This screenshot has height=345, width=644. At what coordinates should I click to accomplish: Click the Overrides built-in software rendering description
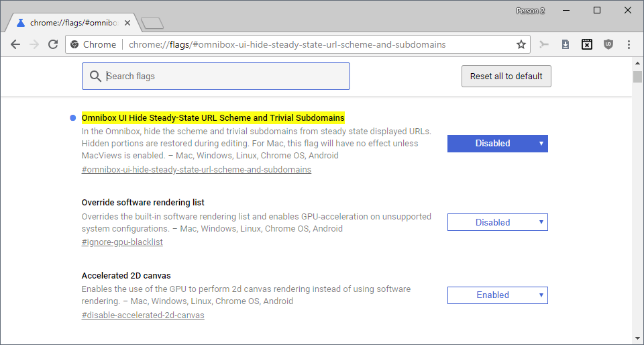[256, 222]
